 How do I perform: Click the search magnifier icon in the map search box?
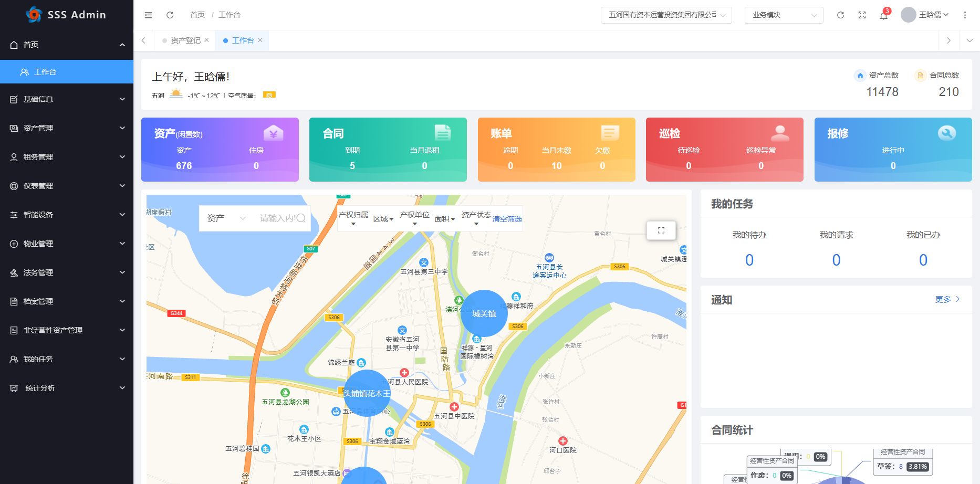point(301,218)
